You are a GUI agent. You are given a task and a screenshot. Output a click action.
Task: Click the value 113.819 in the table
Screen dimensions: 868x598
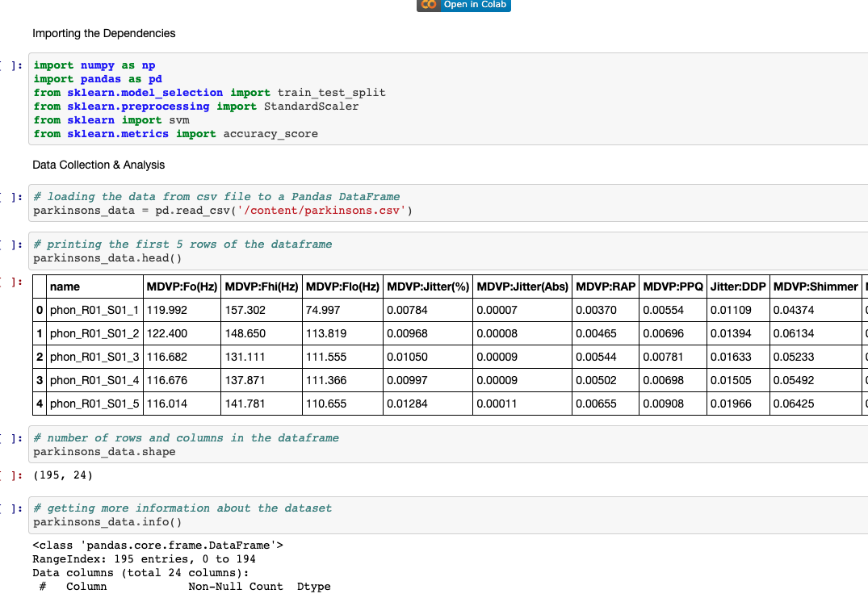pyautogui.click(x=326, y=333)
